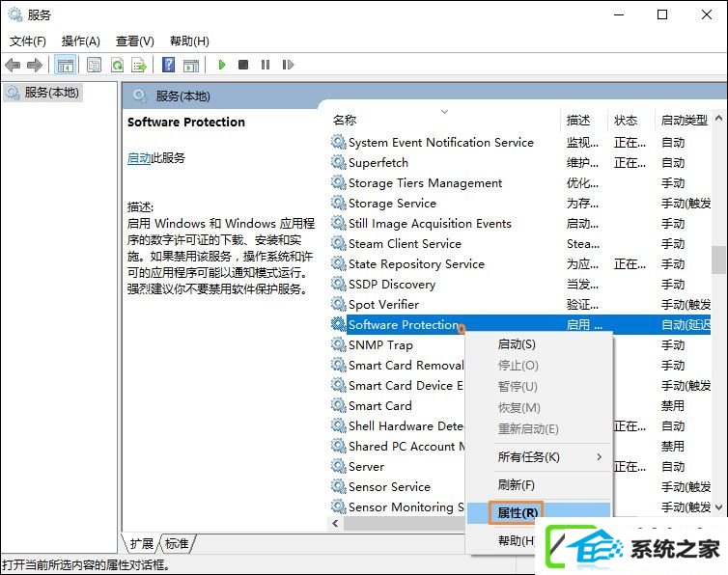Select State Repository Service row
Screen dimensions: 728x575
point(520,263)
